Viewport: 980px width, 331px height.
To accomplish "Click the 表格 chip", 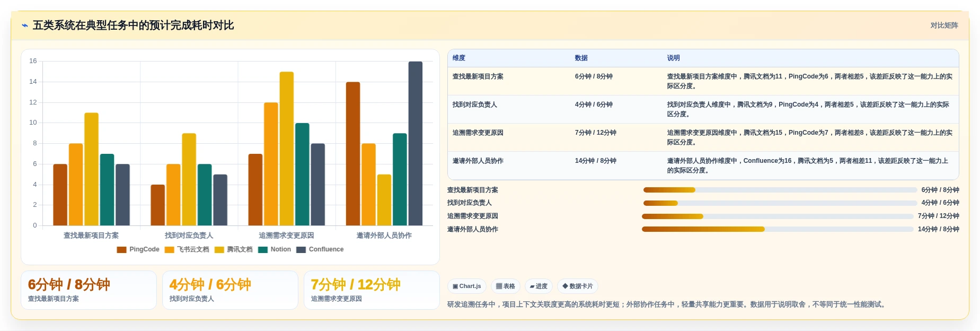I will point(506,286).
